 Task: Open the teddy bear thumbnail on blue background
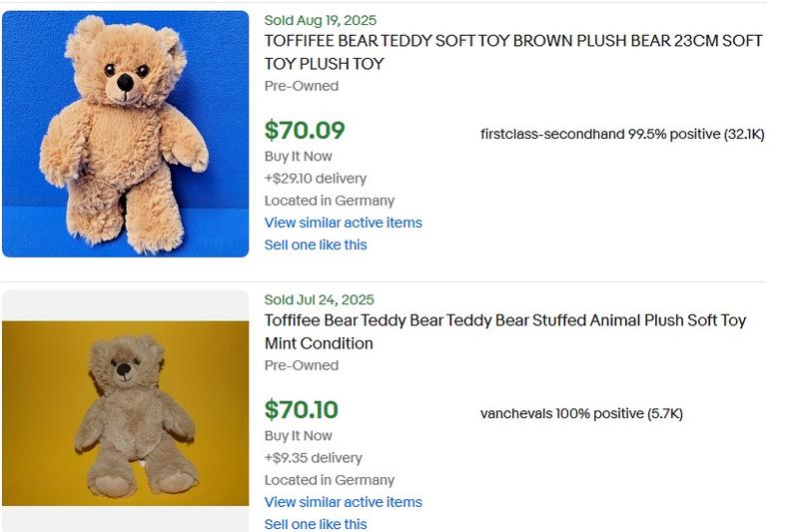[x=125, y=134]
